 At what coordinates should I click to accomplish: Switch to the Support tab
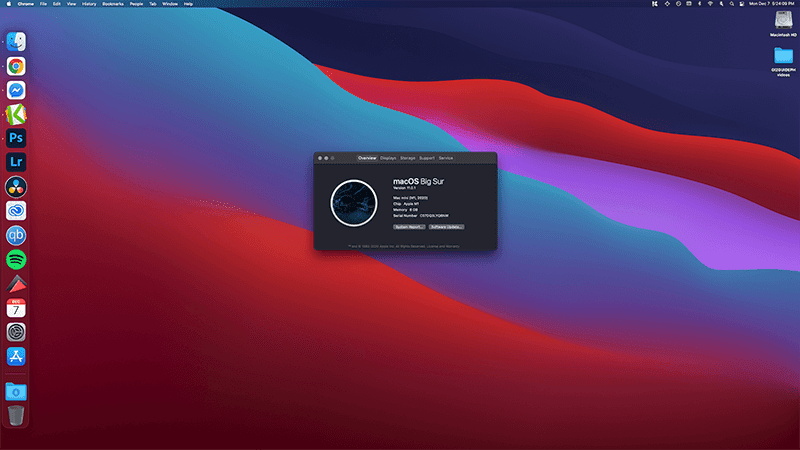(x=427, y=158)
